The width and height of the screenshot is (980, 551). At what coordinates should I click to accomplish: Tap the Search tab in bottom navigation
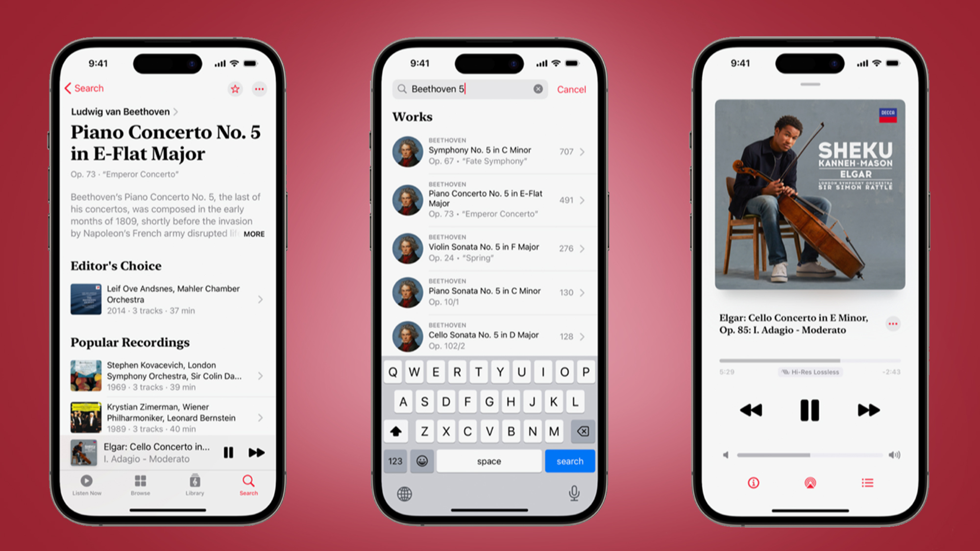coord(250,484)
